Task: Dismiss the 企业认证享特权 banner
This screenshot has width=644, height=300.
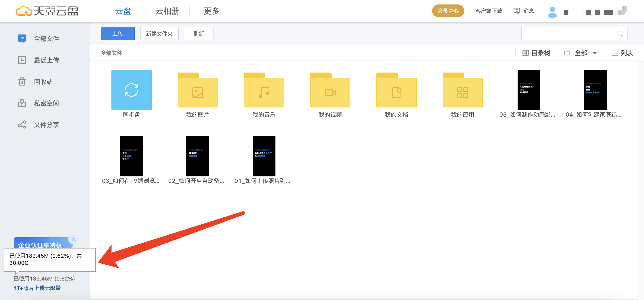Action: (x=74, y=239)
